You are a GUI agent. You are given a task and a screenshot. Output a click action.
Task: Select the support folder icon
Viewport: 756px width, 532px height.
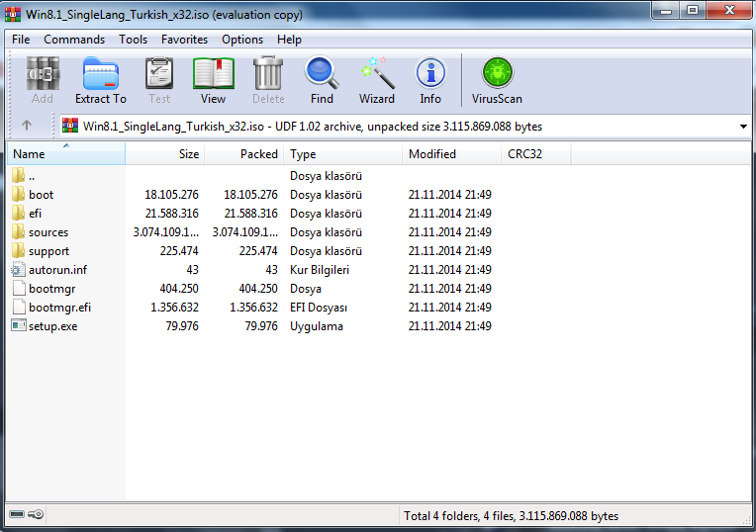coord(19,250)
